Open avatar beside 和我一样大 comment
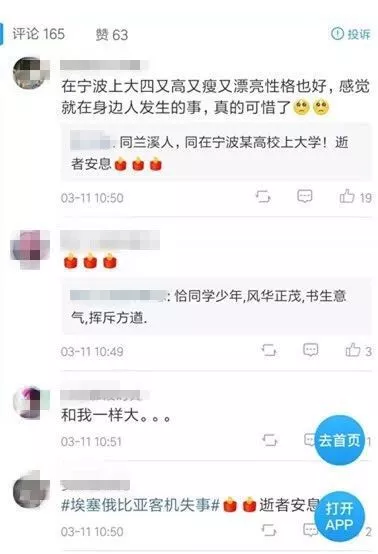This screenshot has width=378, height=554. tap(31, 402)
